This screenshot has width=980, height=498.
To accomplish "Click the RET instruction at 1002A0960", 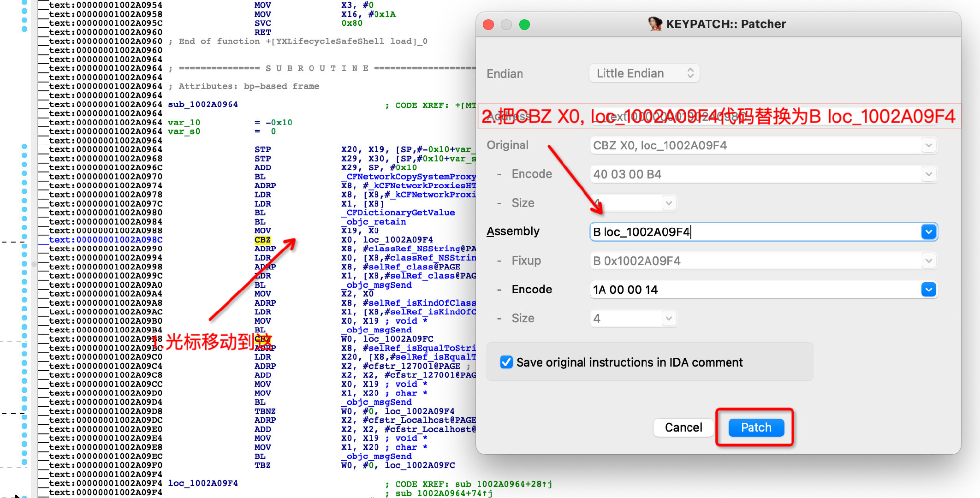I will (262, 32).
